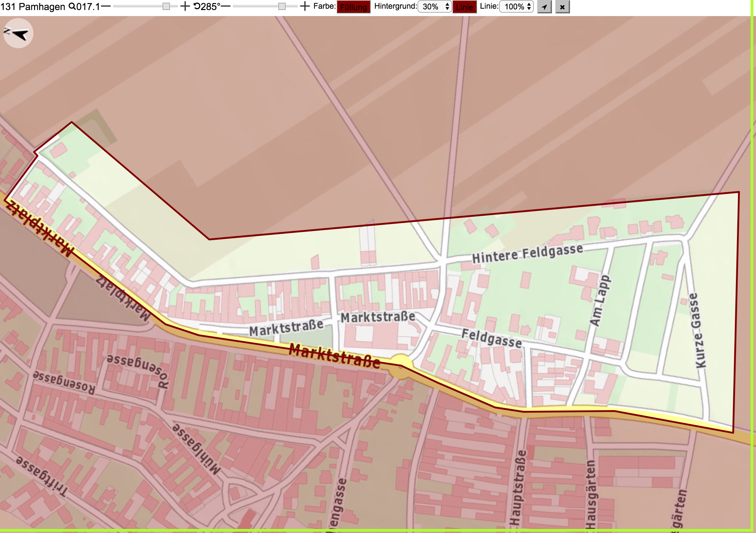This screenshot has height=533, width=756.
Task: Click the rotation slider handle
Action: pos(282,6)
